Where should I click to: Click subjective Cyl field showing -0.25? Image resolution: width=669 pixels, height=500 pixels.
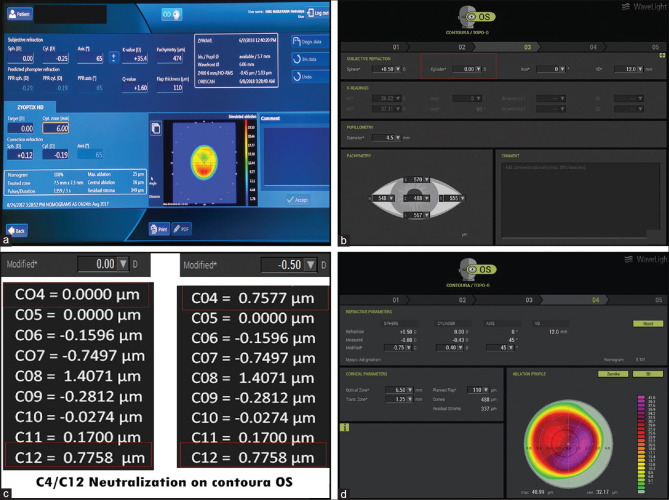[x=56, y=58]
